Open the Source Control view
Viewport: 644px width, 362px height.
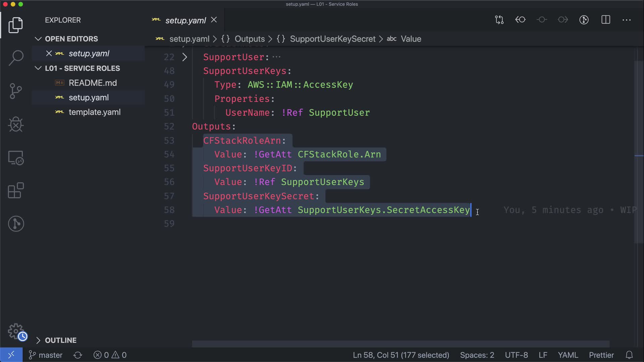click(x=16, y=91)
